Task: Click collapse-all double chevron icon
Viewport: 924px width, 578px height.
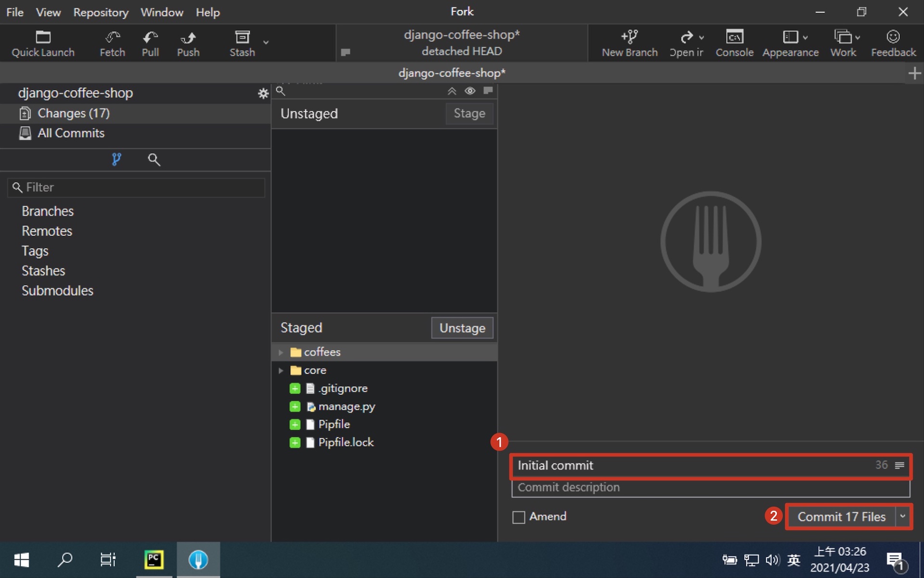Action: point(451,91)
